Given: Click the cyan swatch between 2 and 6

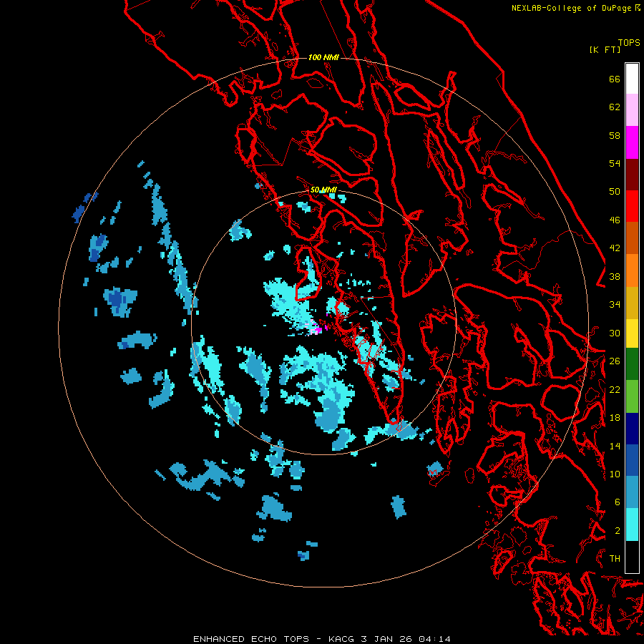Looking at the screenshot, I should [x=632, y=525].
